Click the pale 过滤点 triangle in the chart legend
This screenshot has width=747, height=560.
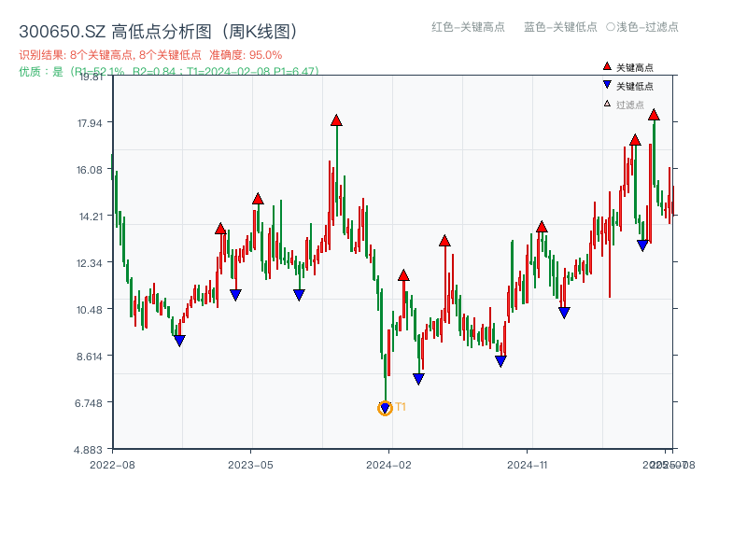pyautogui.click(x=607, y=104)
